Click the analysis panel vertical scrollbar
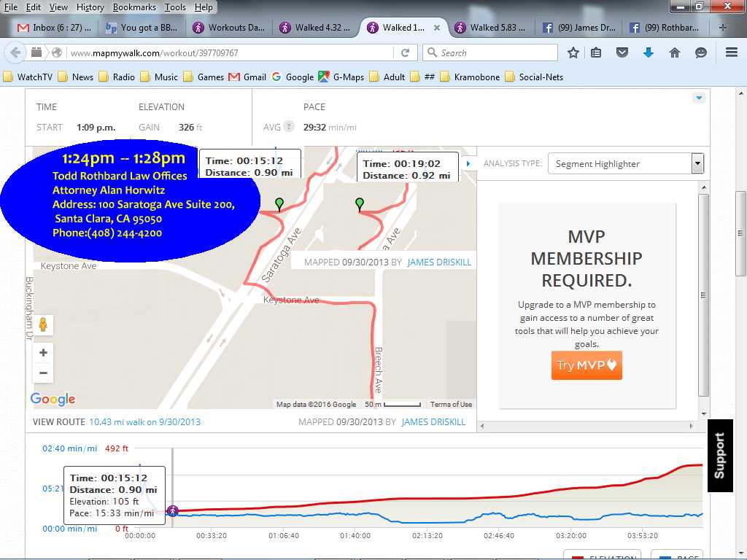The image size is (747, 560). point(704,295)
